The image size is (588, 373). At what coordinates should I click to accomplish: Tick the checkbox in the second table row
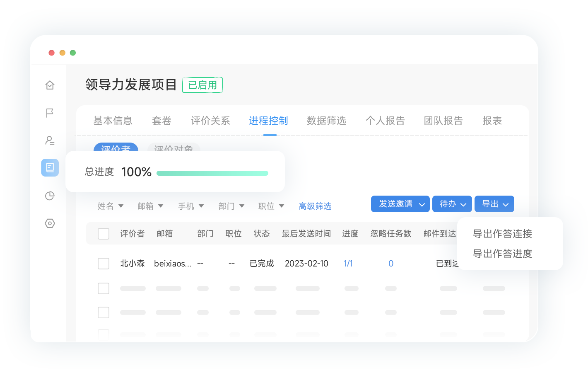click(104, 288)
